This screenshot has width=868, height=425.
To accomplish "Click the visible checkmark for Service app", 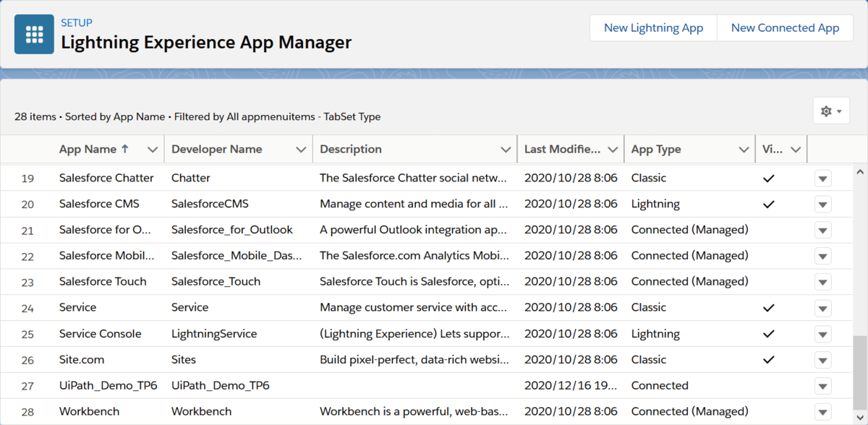I will coord(769,308).
